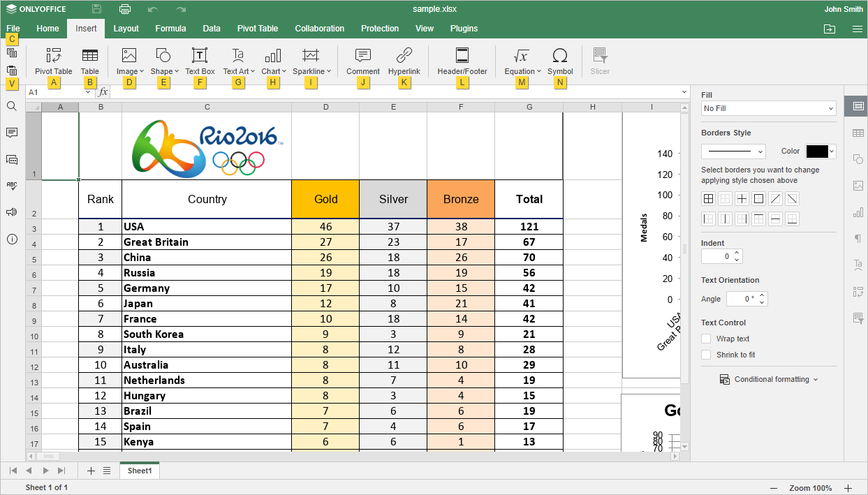The image size is (868, 495).
Task: Apply left border option
Action: pyautogui.click(x=708, y=219)
